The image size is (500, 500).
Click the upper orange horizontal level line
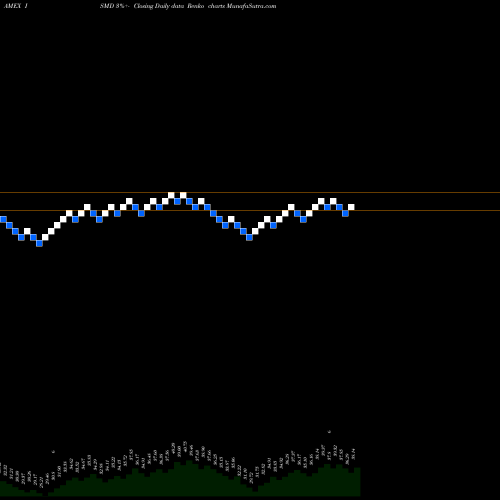pyautogui.click(x=250, y=192)
